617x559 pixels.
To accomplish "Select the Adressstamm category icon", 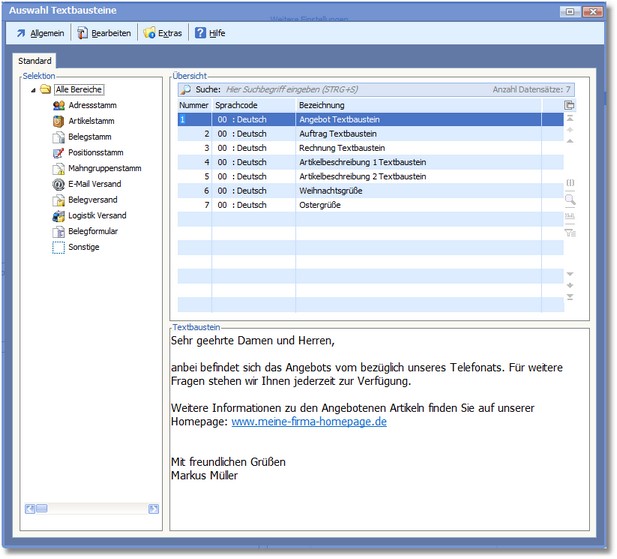I will coord(59,105).
